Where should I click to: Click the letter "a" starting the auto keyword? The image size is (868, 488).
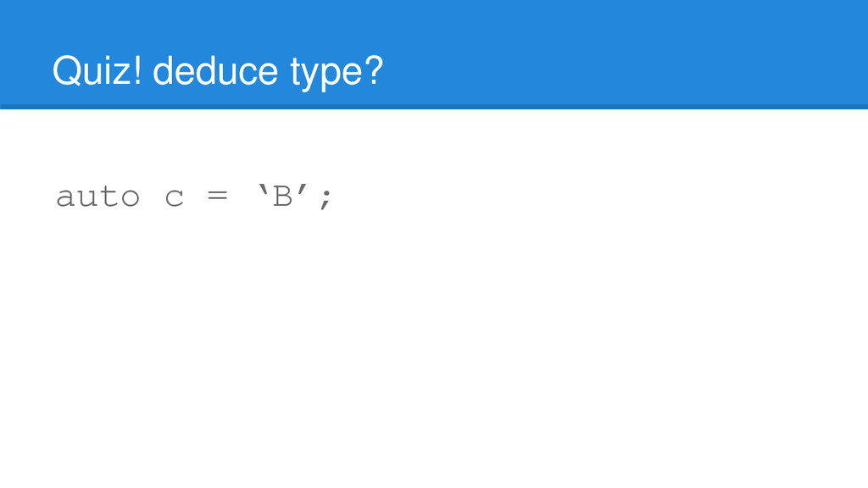pos(65,198)
